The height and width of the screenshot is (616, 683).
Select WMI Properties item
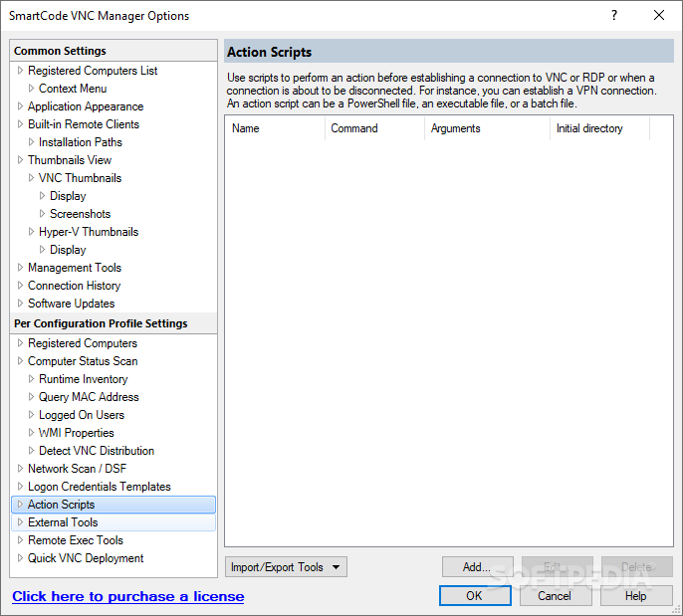[77, 432]
